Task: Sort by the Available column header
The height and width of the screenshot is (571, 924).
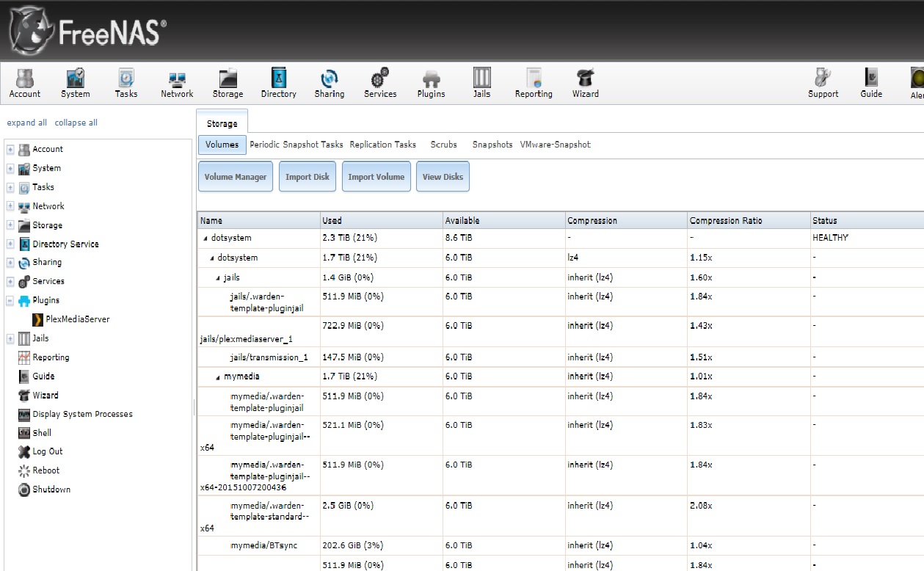Action: tap(503, 220)
